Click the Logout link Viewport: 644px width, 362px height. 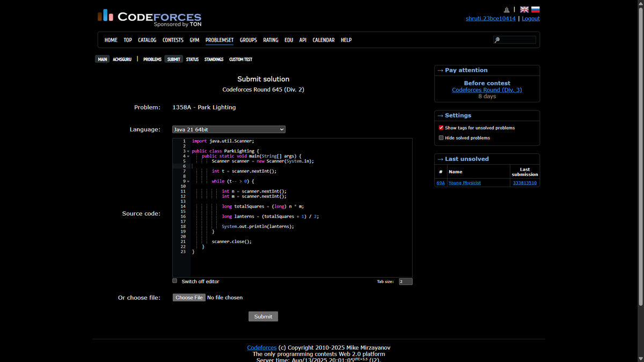coord(531,18)
